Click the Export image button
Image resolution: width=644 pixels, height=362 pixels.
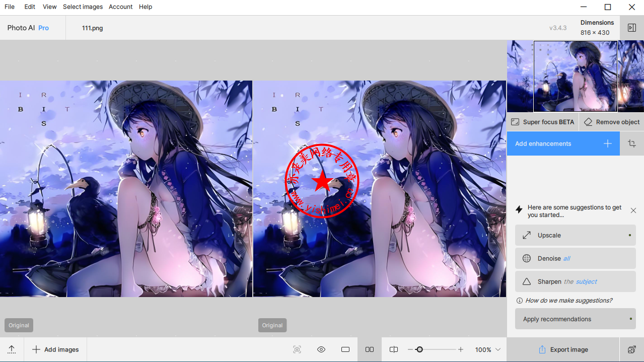tap(563, 349)
